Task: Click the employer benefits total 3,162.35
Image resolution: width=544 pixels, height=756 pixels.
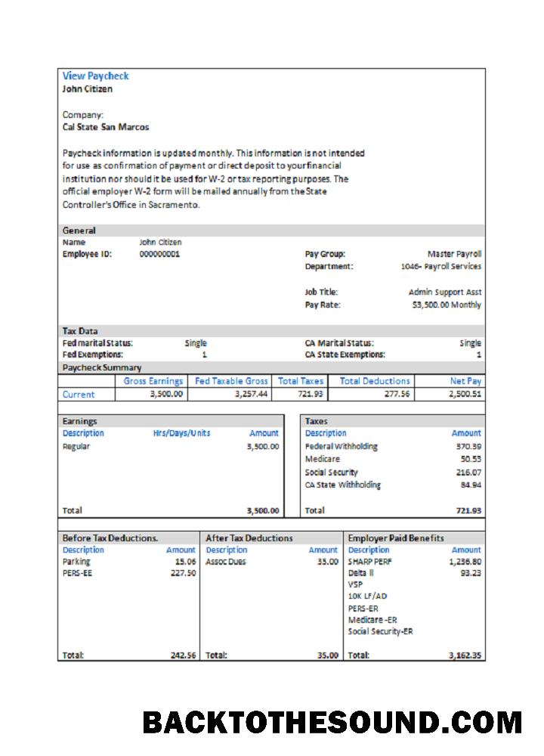Action: (465, 655)
